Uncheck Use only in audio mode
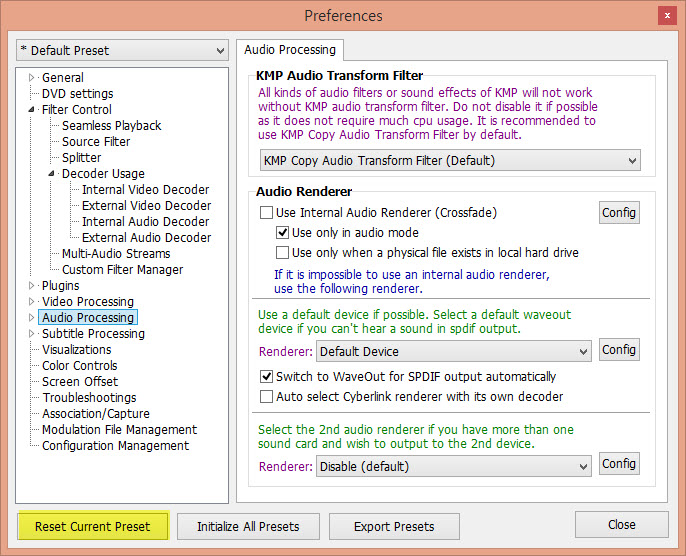Image resolution: width=686 pixels, height=556 pixels. click(282, 232)
